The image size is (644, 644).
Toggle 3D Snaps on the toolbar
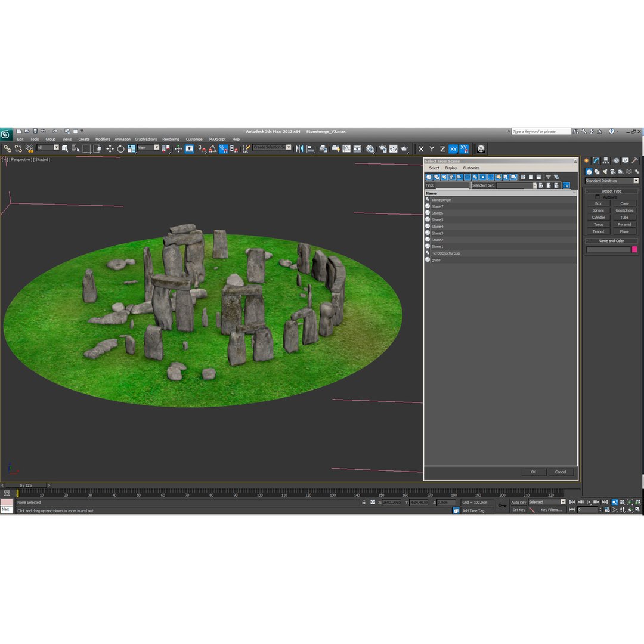tap(202, 148)
